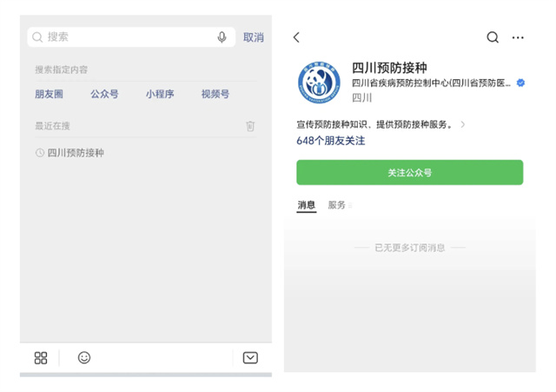Click the clock icon beside 四川预防接种
Screen dimensions: 556x392
click(40, 153)
